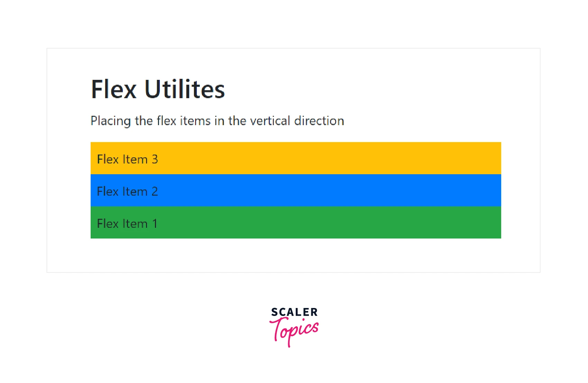Click the word "Placing" in the subtitle
This screenshot has width=588, height=383.
[x=111, y=121]
